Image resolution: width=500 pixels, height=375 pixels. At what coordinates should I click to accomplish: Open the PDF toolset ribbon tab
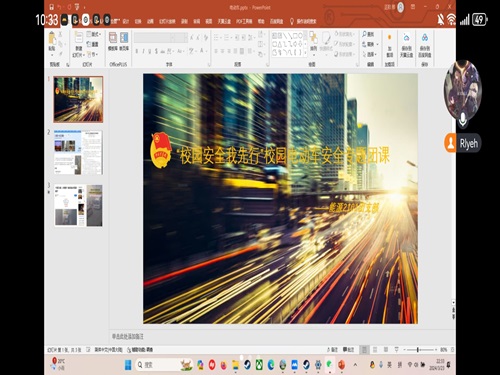tap(244, 21)
